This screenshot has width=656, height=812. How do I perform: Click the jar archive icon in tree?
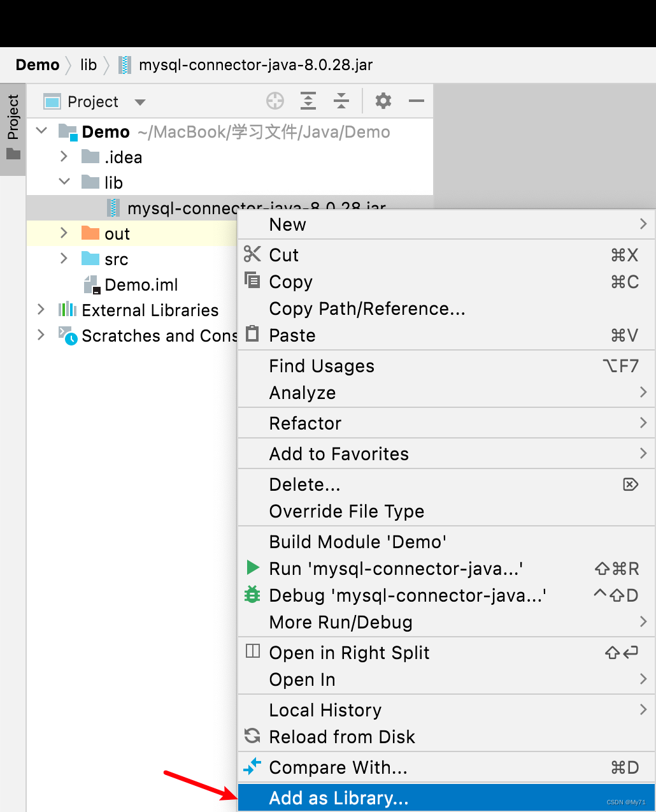point(113,208)
